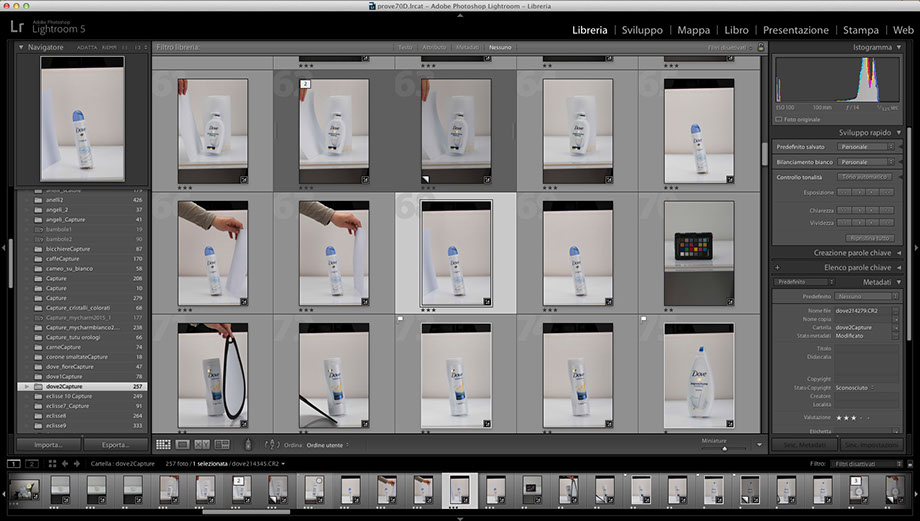This screenshot has width=920, height=521.
Task: Click badge on color checker thumbnail
Action: pos(730,302)
